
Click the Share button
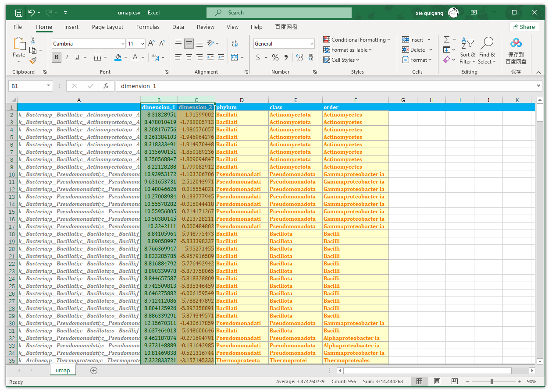(524, 27)
